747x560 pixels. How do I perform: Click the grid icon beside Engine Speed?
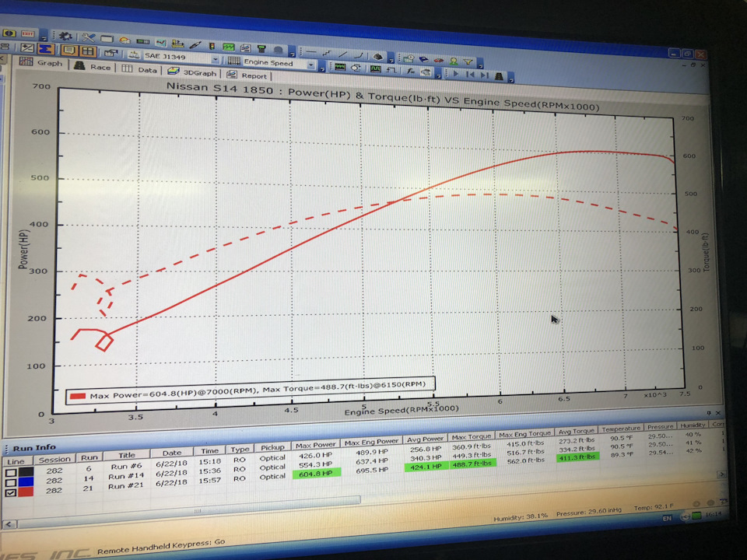[233, 61]
